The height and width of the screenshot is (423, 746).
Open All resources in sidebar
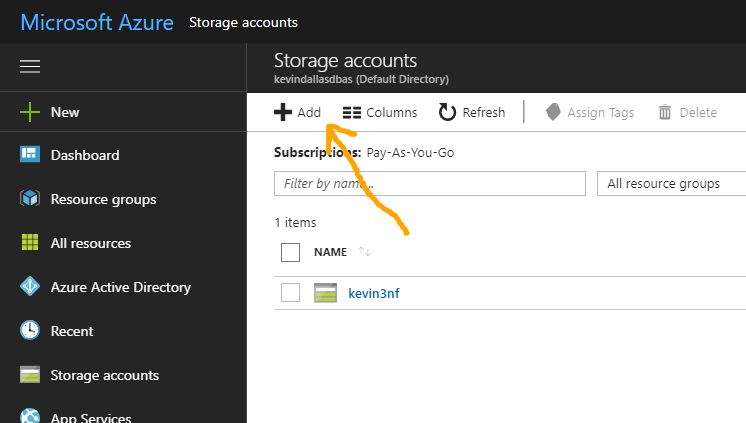91,243
